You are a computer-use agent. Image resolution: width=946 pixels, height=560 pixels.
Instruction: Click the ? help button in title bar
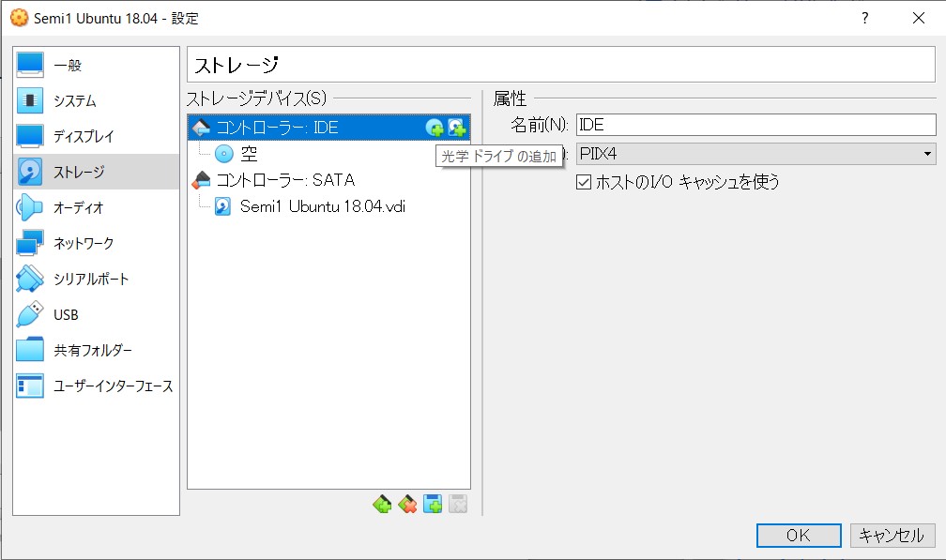(x=864, y=18)
